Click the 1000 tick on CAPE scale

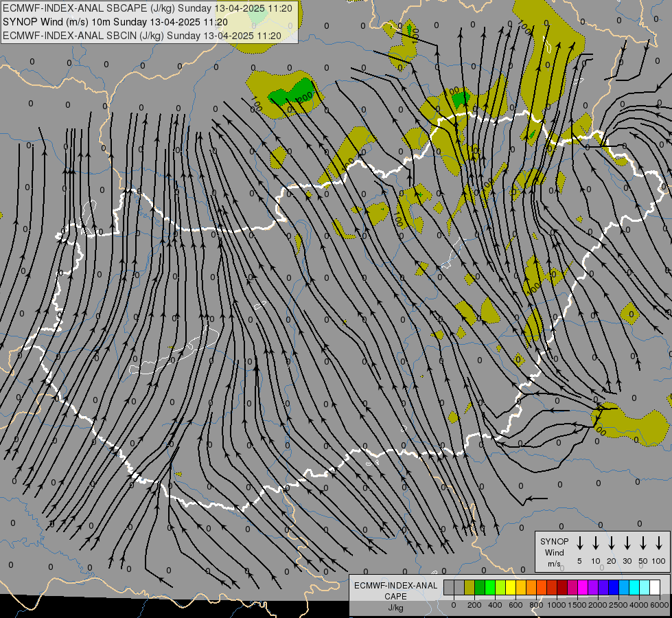point(557,605)
